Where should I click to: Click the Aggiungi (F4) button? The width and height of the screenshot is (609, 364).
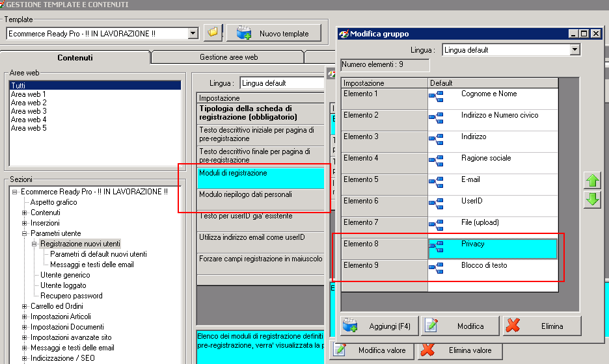coord(379,326)
